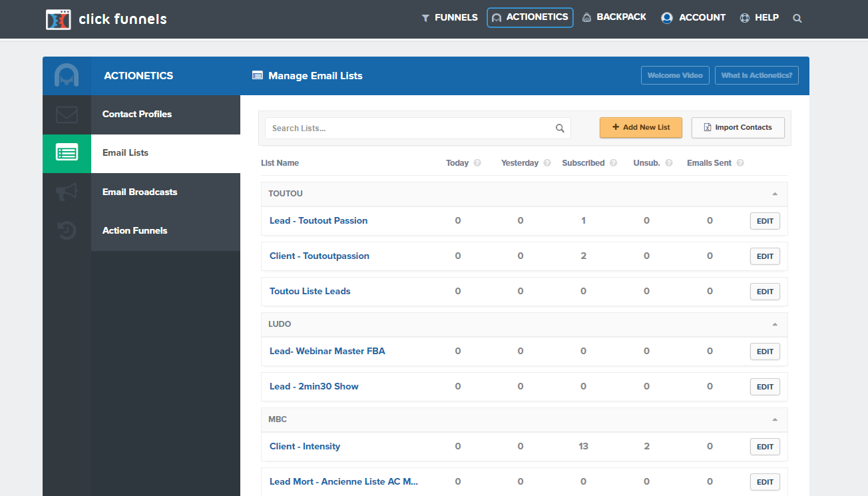
Task: Open the Actionetics menu
Action: tap(530, 17)
